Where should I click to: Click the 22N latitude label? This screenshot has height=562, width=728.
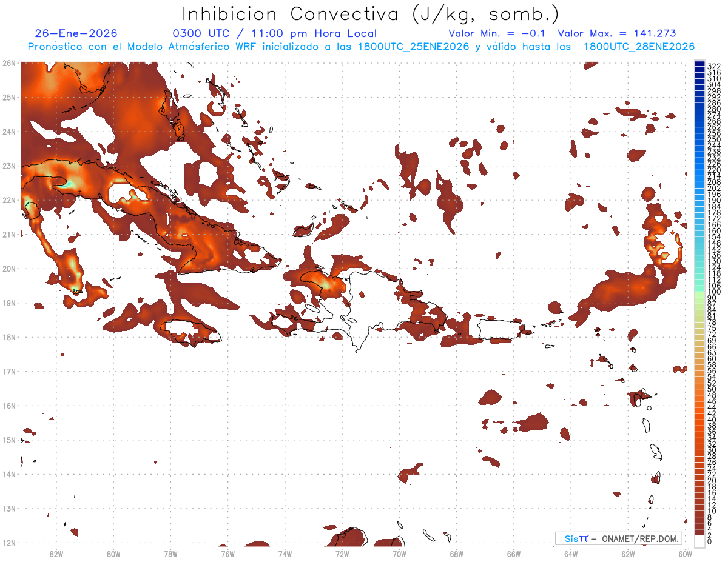point(8,200)
